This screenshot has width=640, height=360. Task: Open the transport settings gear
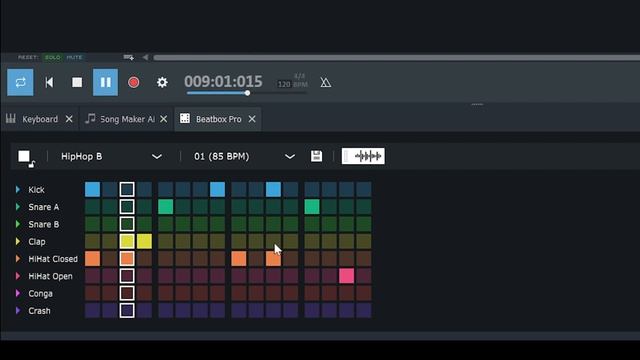pos(162,82)
